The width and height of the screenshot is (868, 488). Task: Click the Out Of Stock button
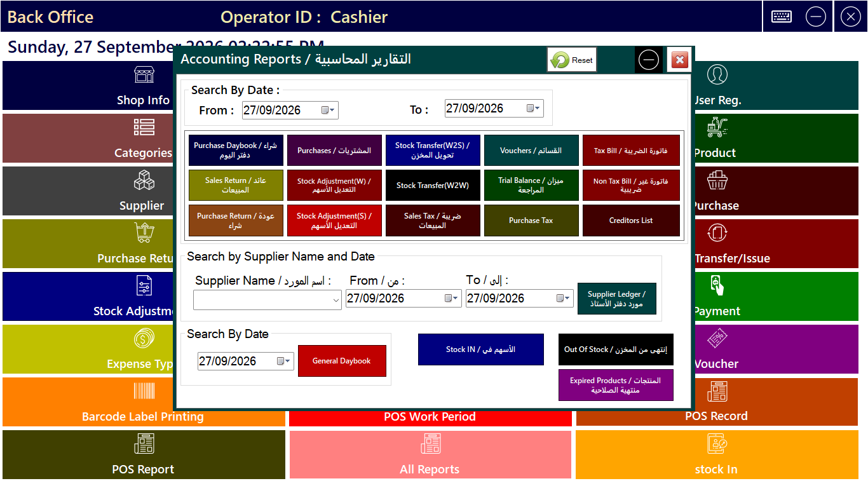pyautogui.click(x=615, y=349)
